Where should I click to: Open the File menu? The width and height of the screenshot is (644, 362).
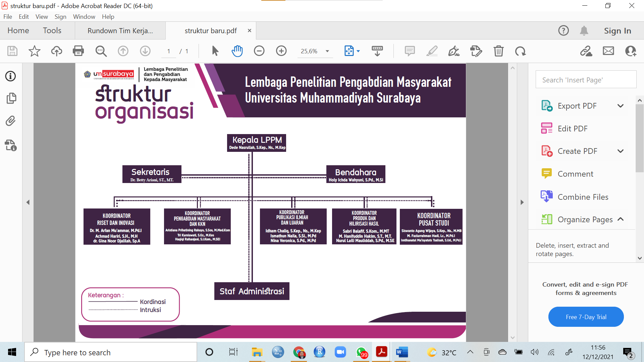click(8, 16)
